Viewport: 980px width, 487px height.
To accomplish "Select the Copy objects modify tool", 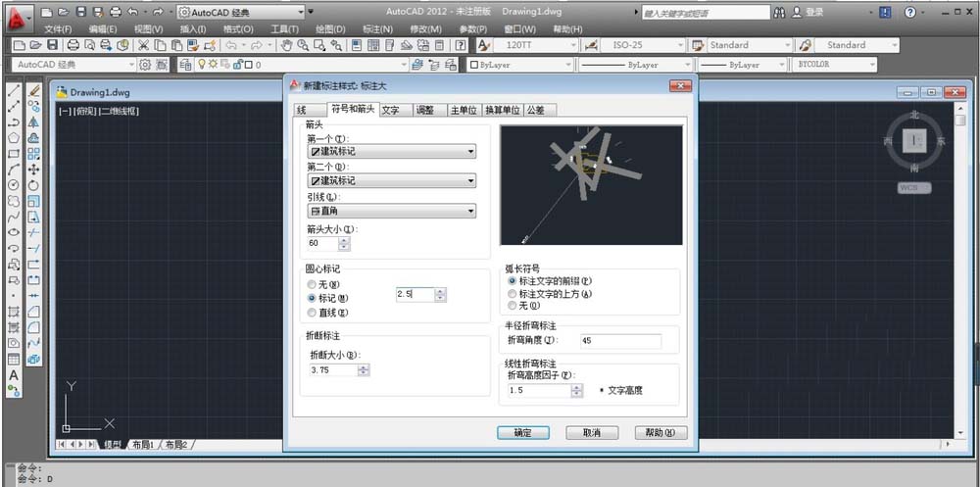I will coord(33,106).
